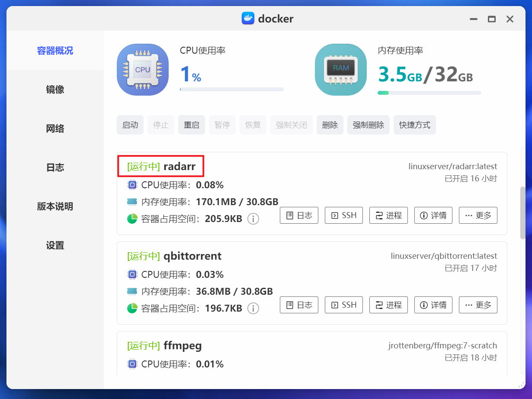The image size is (532, 399).
Task: Click the 快捷方式 button
Action: point(415,125)
